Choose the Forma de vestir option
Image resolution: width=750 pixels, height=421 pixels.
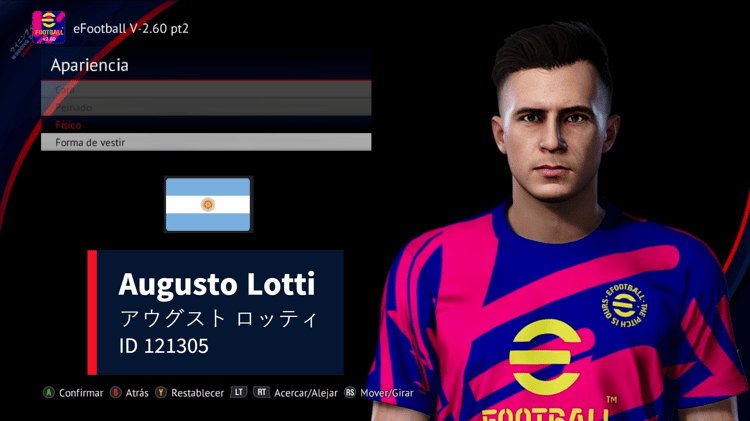tap(206, 142)
